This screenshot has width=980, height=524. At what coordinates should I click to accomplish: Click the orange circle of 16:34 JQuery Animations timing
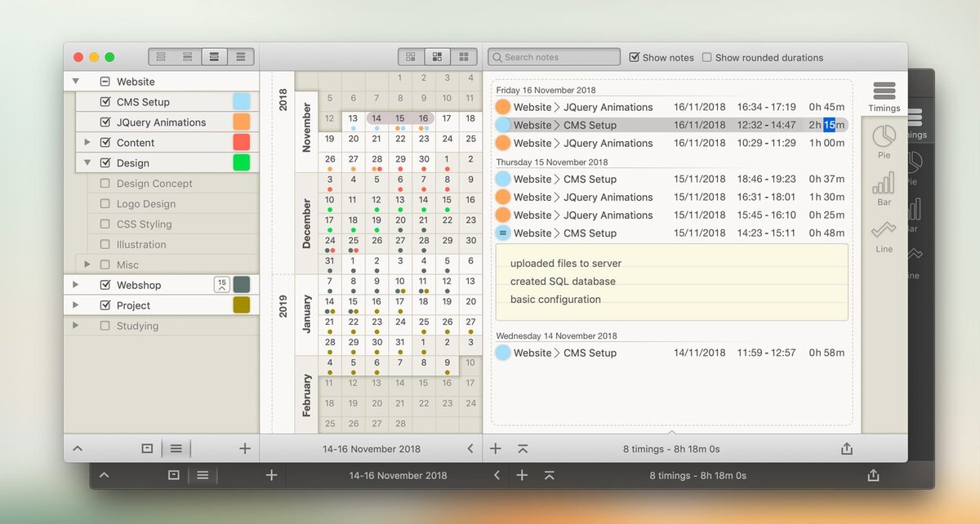tap(503, 107)
